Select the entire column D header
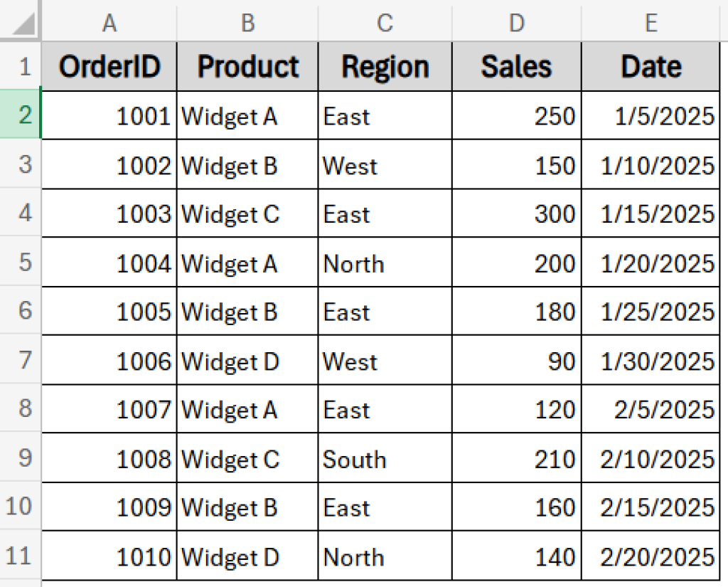The height and width of the screenshot is (587, 728). [516, 22]
